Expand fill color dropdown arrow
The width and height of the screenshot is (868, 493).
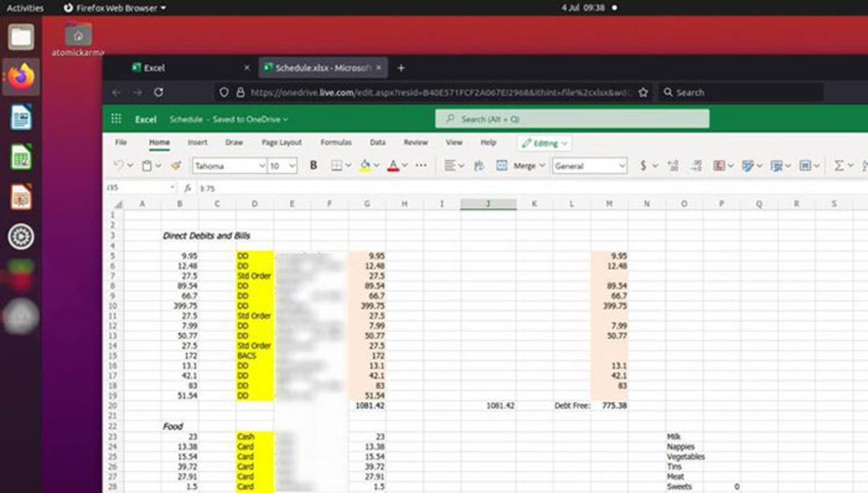pyautogui.click(x=376, y=165)
